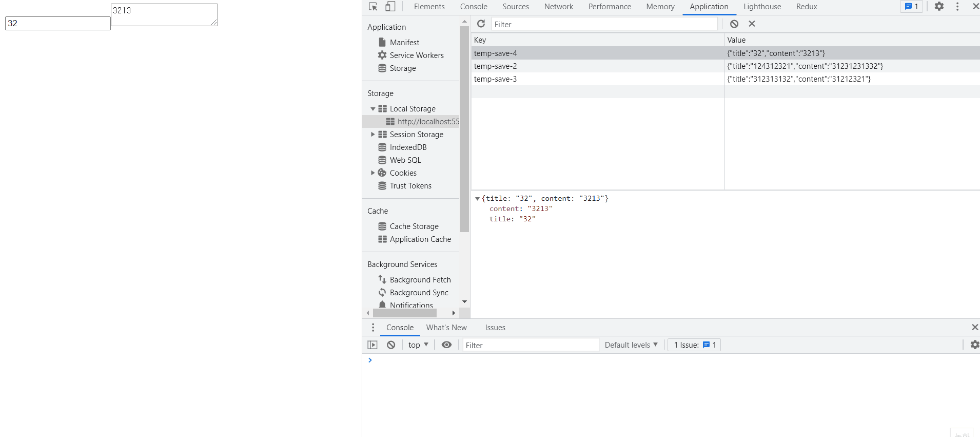
Task: Expand the Session Storage tree node
Action: 373,135
